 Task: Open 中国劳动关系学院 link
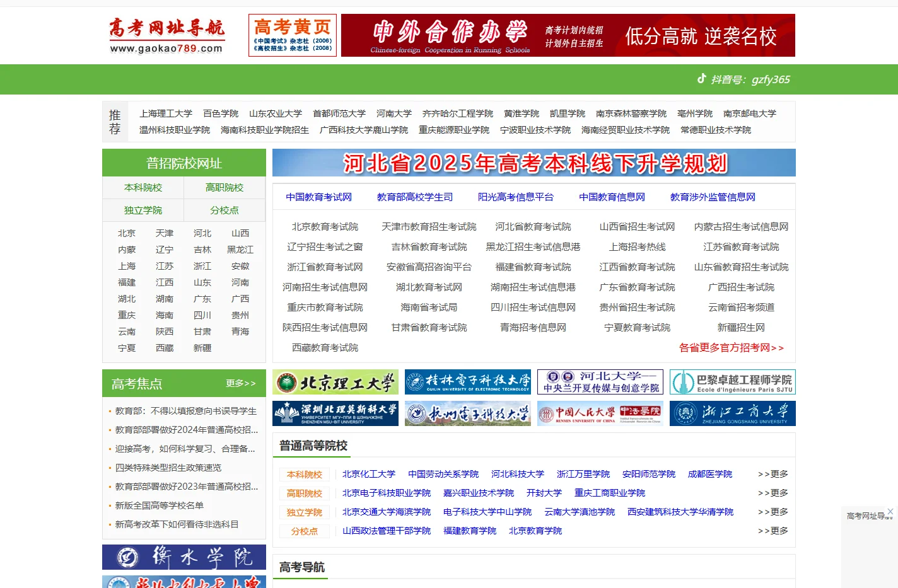[x=443, y=474]
